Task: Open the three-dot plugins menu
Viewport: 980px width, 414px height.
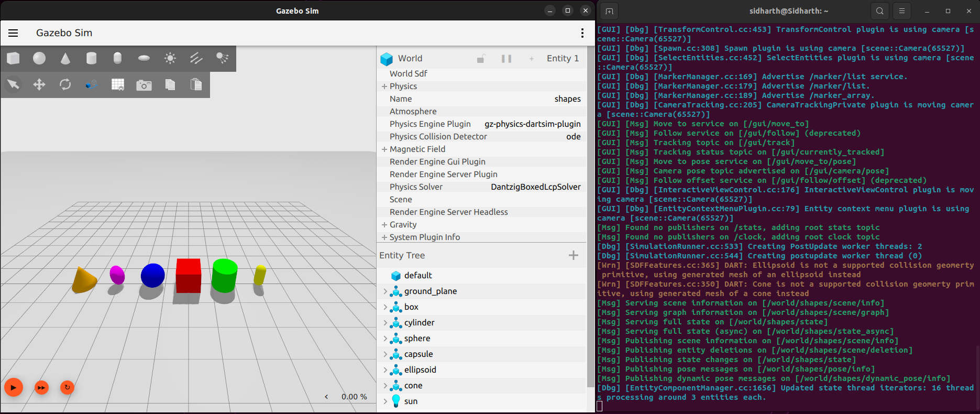Action: tap(582, 33)
